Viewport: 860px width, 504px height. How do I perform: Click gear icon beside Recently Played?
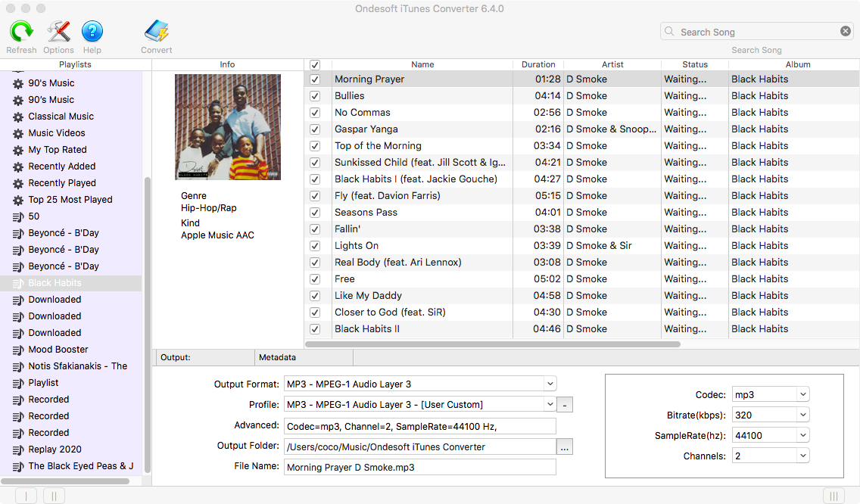tap(18, 183)
